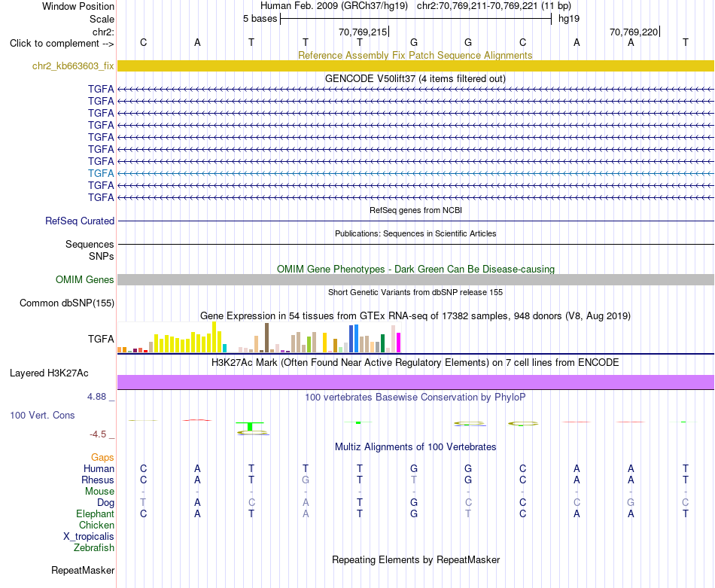Click the 'Reference Assembly Fix Patch Sequence Alignments' title
715x588 pixels.
coord(415,55)
